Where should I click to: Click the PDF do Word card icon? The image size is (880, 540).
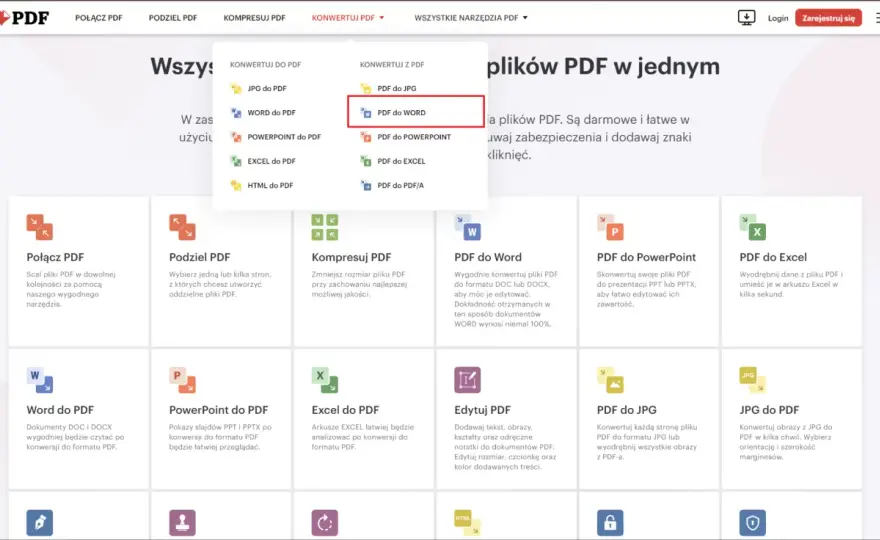coord(468,227)
